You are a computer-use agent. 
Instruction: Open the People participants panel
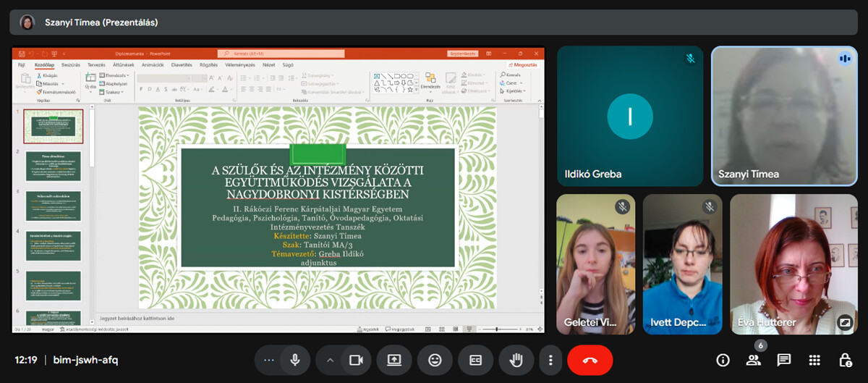[754, 360]
